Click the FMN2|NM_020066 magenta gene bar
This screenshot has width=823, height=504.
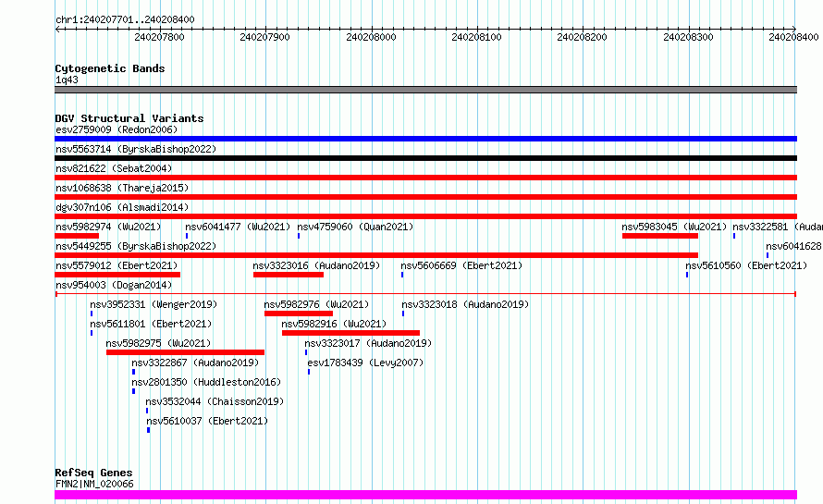pyautogui.click(x=425, y=495)
